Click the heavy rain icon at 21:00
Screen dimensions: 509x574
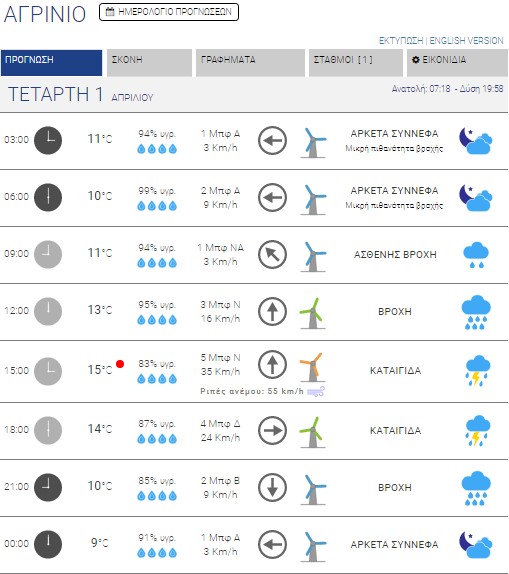tap(476, 488)
